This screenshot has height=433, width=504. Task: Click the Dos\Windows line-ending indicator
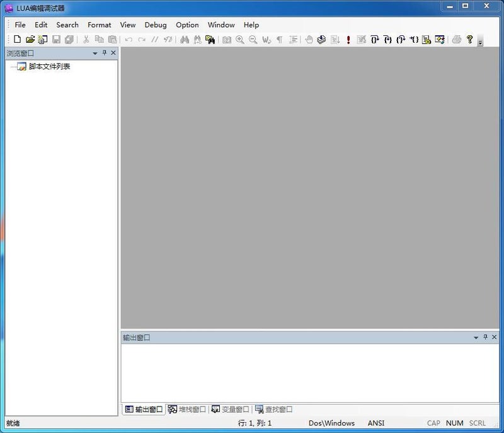[x=332, y=423]
